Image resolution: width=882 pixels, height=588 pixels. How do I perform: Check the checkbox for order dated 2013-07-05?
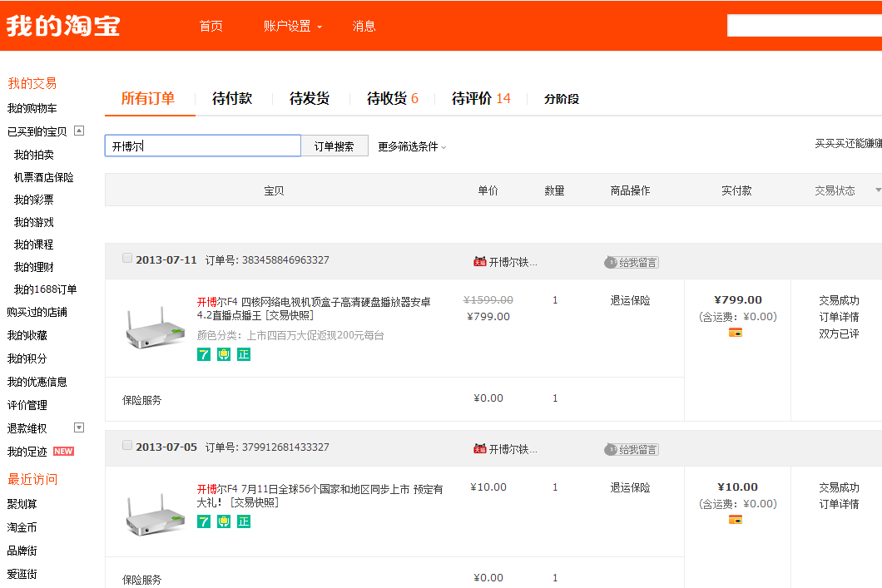point(127,446)
